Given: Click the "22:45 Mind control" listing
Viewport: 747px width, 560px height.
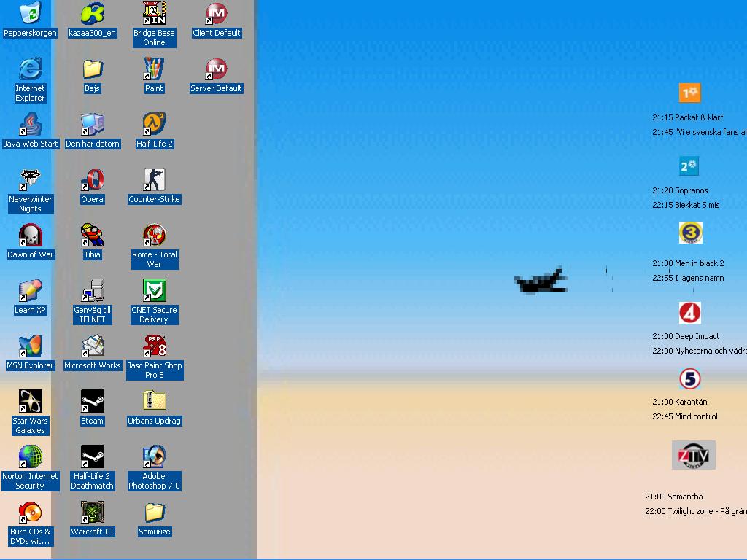Looking at the screenshot, I should pos(684,416).
